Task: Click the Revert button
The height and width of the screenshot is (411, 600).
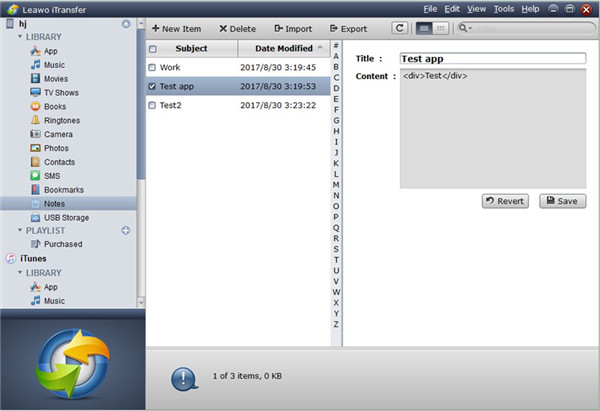Action: (505, 201)
